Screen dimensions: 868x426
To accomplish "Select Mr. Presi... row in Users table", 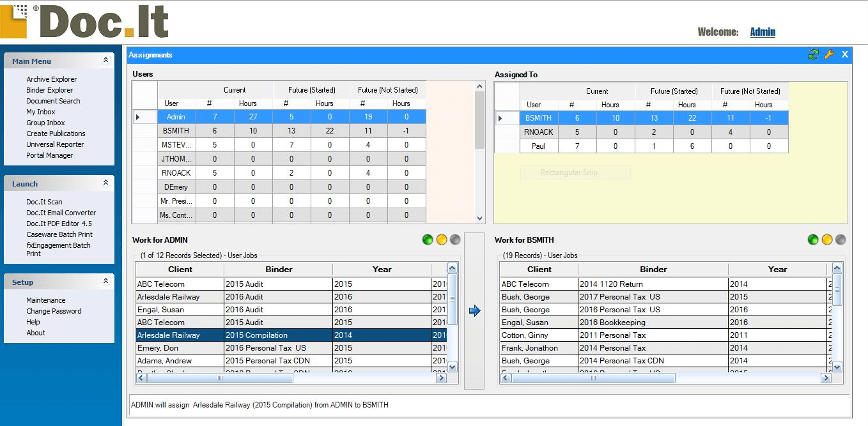I will pos(279,201).
